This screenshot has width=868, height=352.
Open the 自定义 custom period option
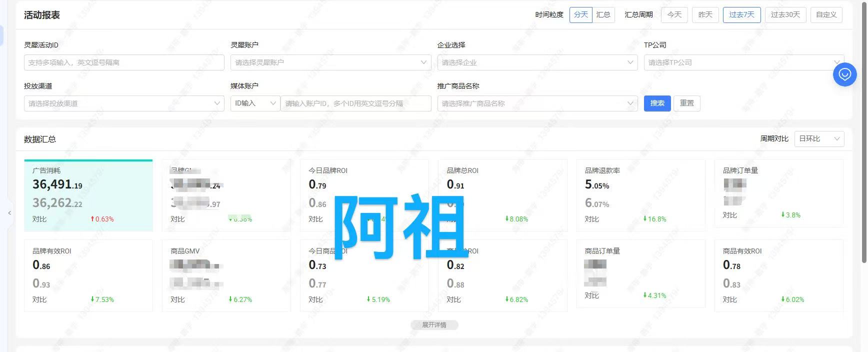point(826,15)
